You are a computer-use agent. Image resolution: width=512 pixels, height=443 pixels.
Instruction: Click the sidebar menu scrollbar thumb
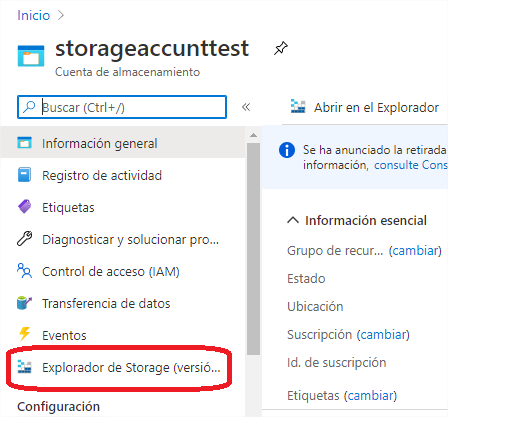(253, 249)
